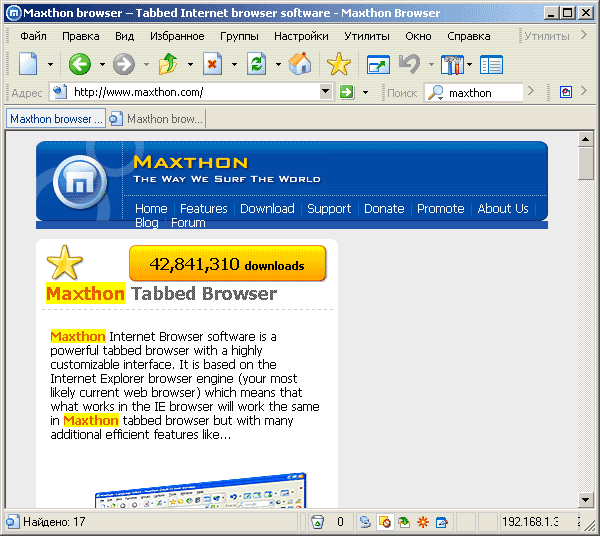600x536 pixels.
Task: Expand chevron next to Утилиты toolbar label
Action: coord(584,35)
